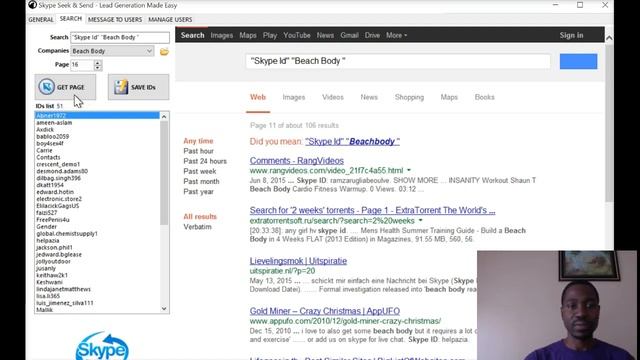Switch to the GENERAL tab
The width and height of the screenshot is (640, 360).
tap(41, 20)
